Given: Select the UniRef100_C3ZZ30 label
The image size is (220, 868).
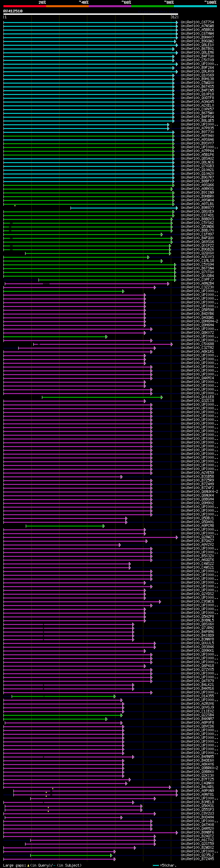Looking at the screenshot, I should tap(197, 287).
